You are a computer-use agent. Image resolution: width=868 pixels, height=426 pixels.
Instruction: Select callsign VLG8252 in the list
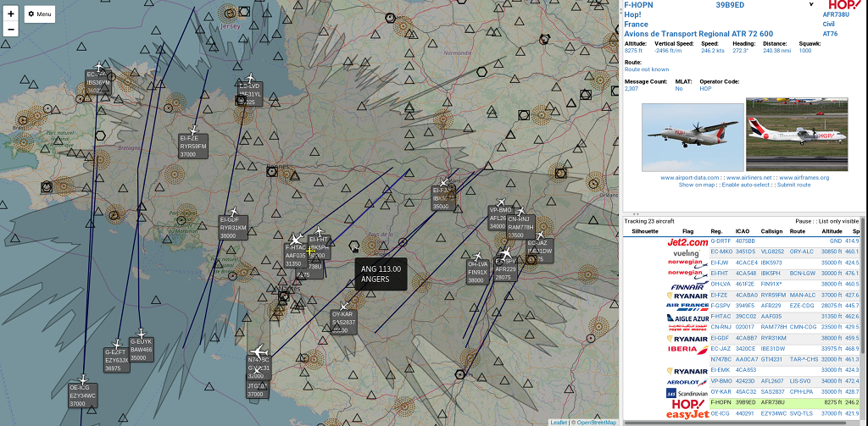pos(774,252)
